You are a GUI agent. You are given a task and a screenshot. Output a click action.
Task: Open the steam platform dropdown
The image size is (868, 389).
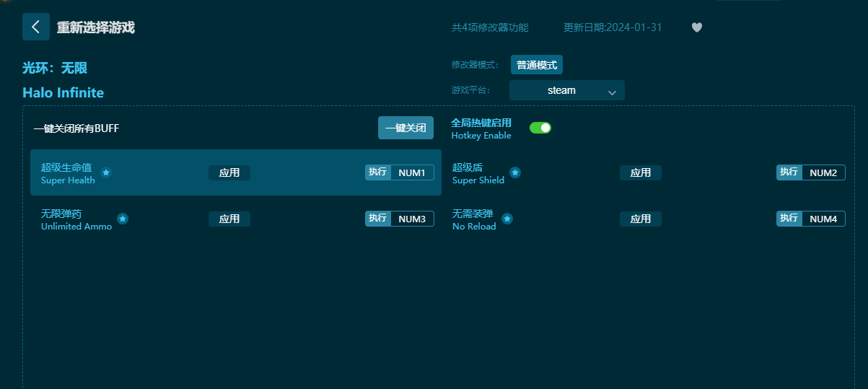tap(567, 90)
